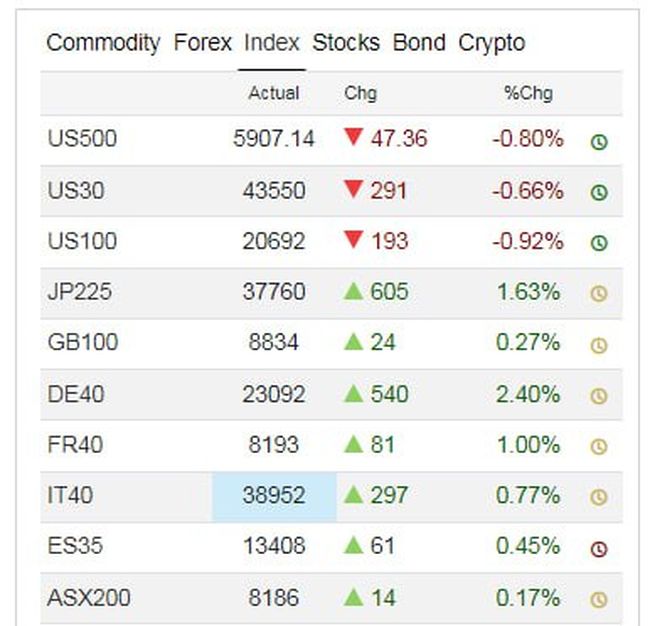Click the JP225 market status clock icon
This screenshot has height=626, width=650.
click(x=599, y=294)
